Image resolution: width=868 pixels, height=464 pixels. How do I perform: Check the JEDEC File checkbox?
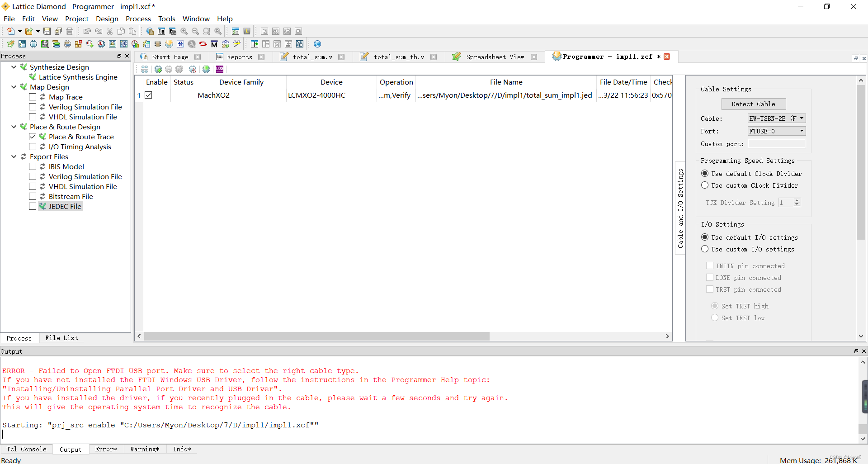pos(33,206)
